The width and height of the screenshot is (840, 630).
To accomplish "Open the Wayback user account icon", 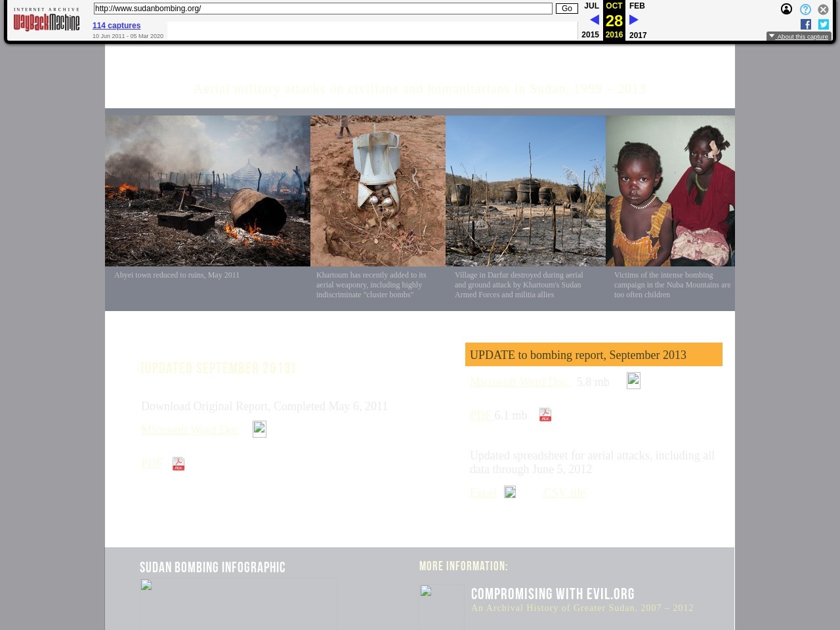I will click(x=786, y=9).
